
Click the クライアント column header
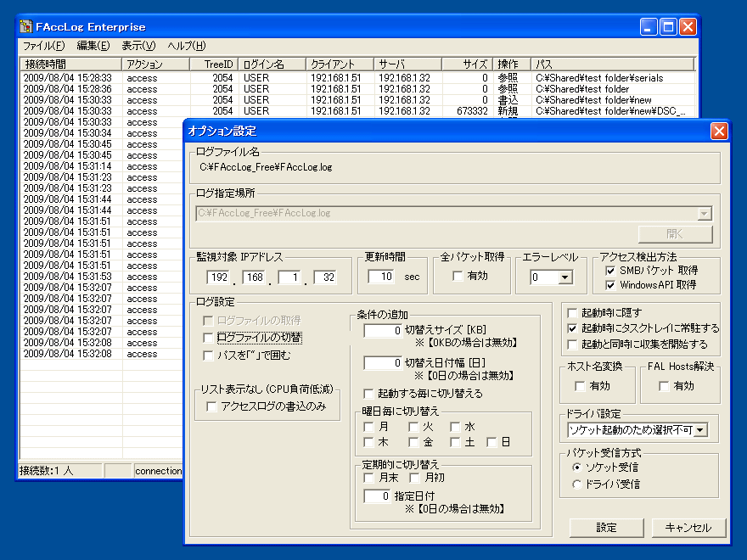click(x=340, y=64)
